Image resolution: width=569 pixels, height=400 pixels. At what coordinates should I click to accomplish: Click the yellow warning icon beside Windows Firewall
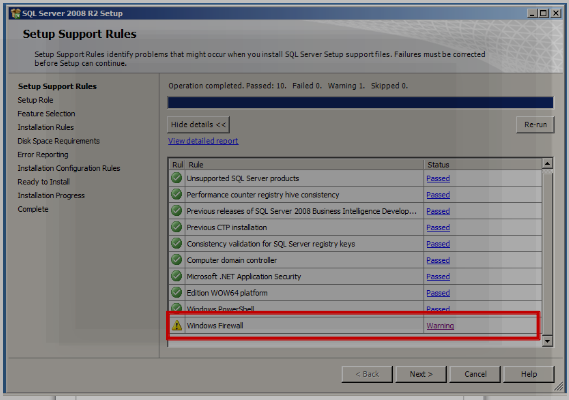point(177,325)
